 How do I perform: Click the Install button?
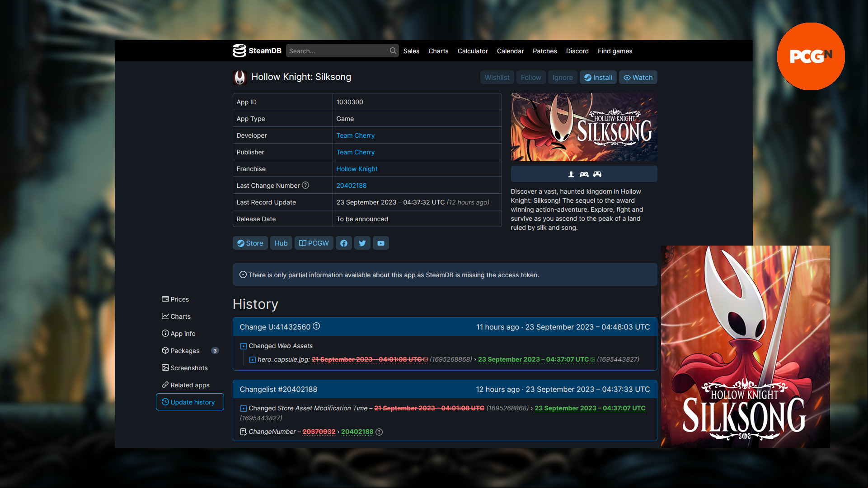598,77
